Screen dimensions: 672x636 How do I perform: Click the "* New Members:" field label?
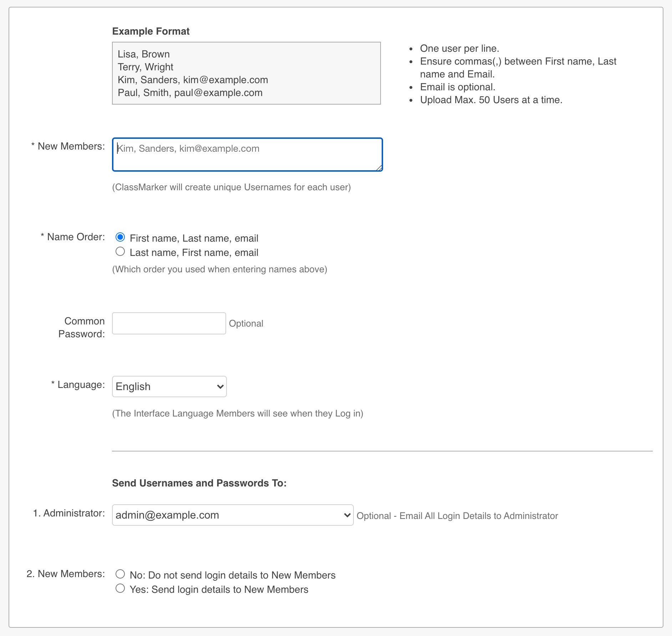coord(68,146)
